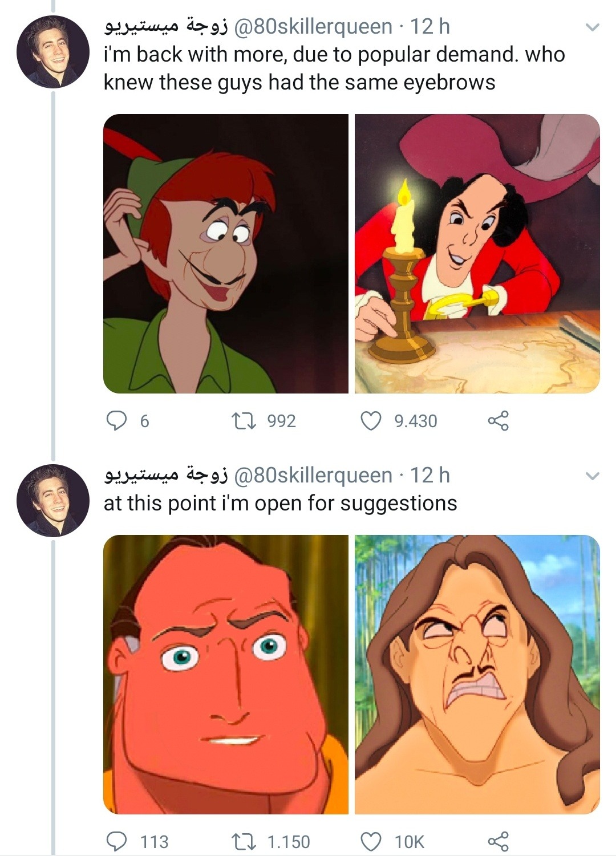Open the red-faced character close-up image
Image resolution: width=616 pixels, height=856 pixels.
226,674
